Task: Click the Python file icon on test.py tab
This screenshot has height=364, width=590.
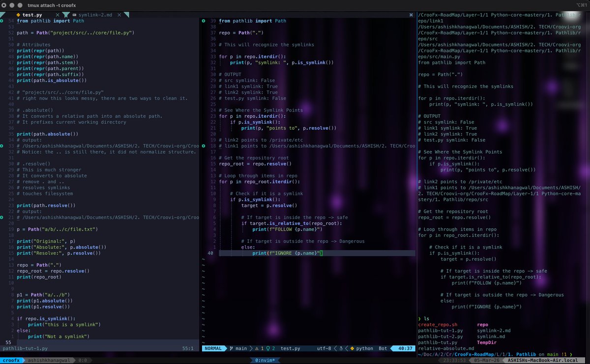Action: coord(19,15)
